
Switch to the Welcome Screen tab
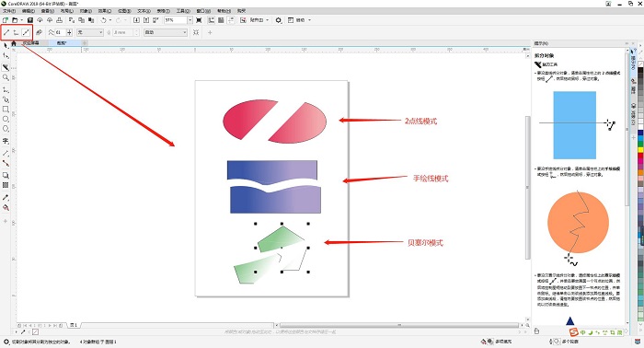pos(30,42)
